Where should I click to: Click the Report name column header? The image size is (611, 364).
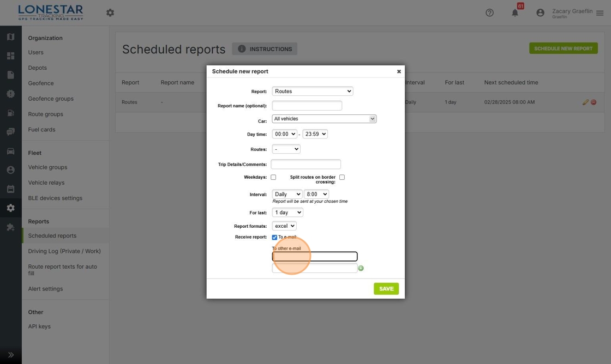(177, 82)
